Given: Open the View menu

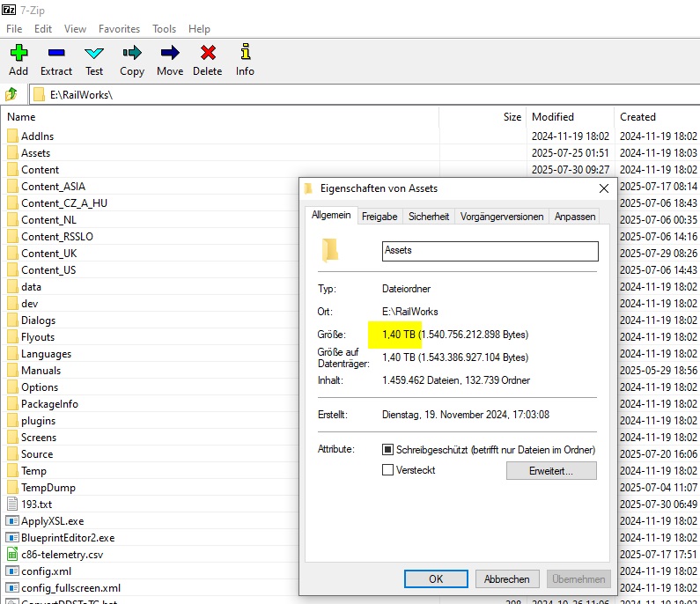Looking at the screenshot, I should pyautogui.click(x=75, y=29).
